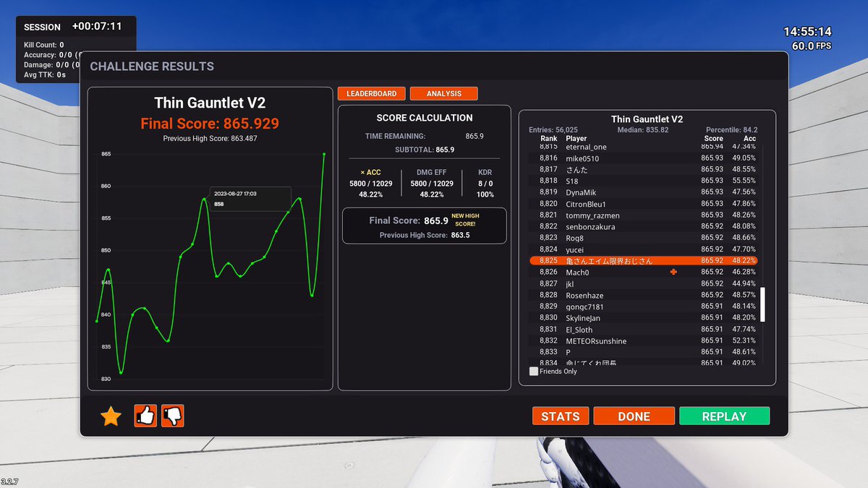
Task: Click the Final Score 865.929 heading
Action: (x=210, y=123)
